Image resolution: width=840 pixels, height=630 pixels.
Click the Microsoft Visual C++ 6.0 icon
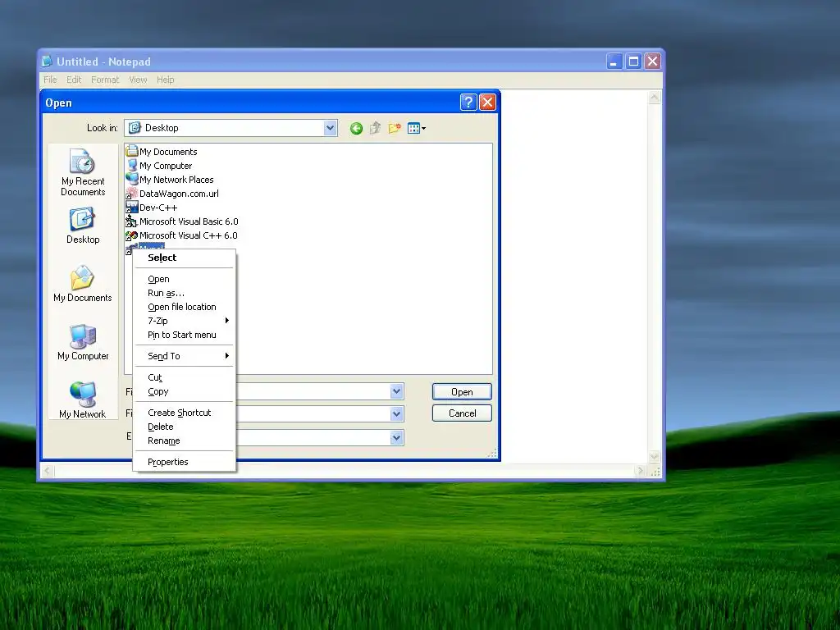132,235
